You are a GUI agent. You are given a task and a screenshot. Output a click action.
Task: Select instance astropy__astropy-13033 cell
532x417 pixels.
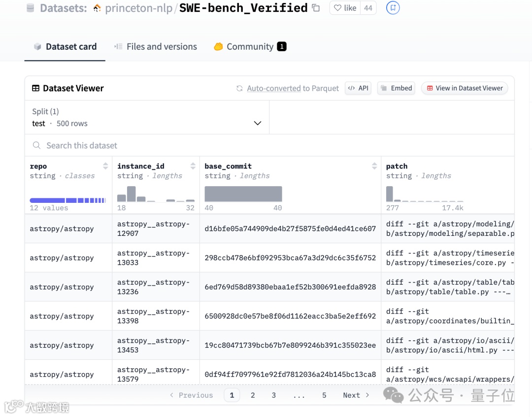click(x=156, y=257)
